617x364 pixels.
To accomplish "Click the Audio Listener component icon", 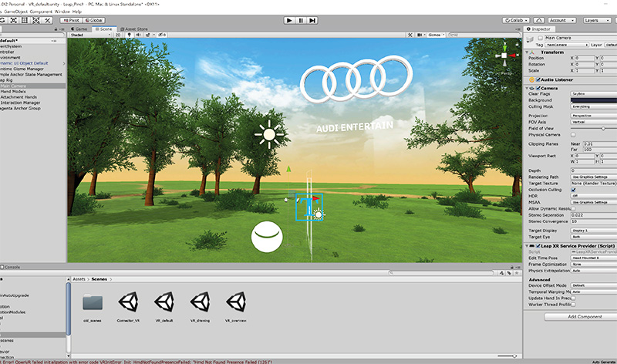I will click(x=532, y=80).
